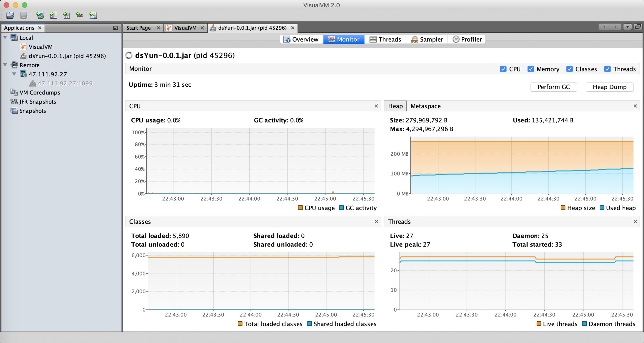Image resolution: width=644 pixels, height=343 pixels.
Task: Click Add JMX Connection toolbar icon
Action: (x=53, y=15)
